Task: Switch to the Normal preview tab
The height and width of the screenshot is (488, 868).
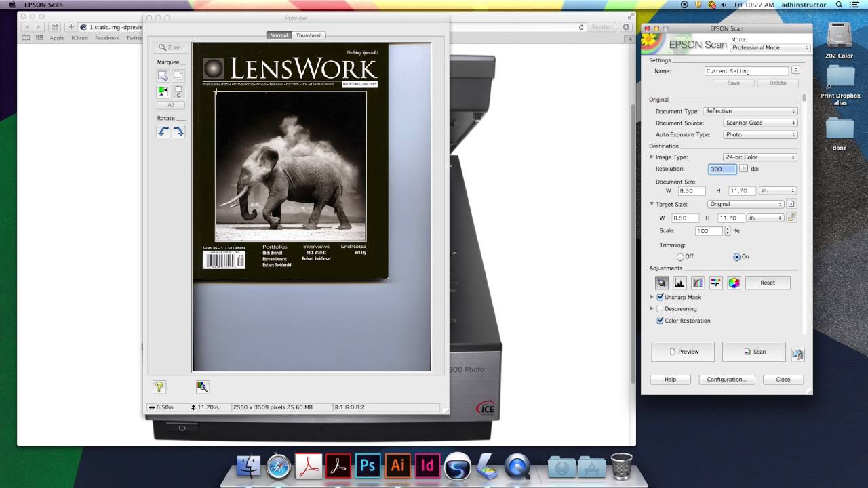Action: tap(279, 35)
